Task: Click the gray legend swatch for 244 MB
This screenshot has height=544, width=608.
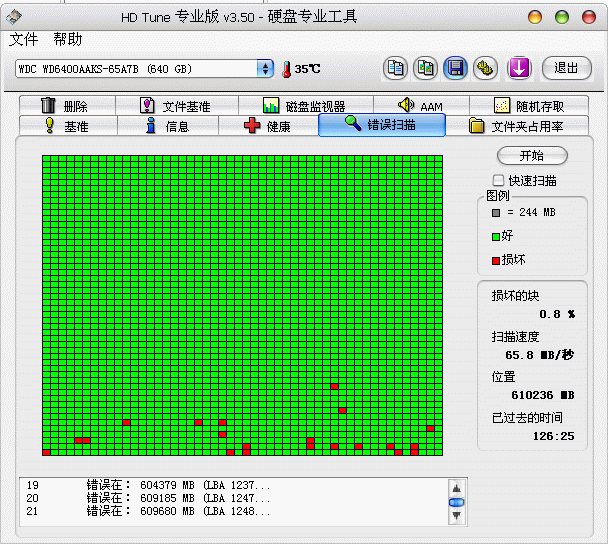Action: (496, 213)
